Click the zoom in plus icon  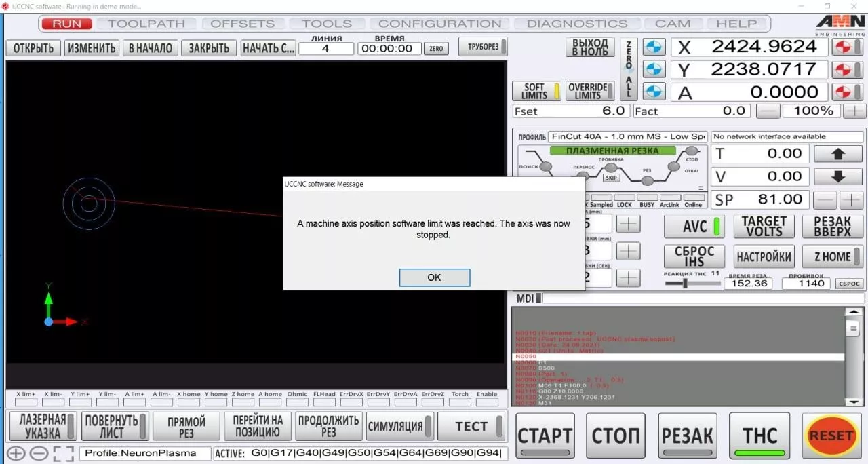[16, 453]
